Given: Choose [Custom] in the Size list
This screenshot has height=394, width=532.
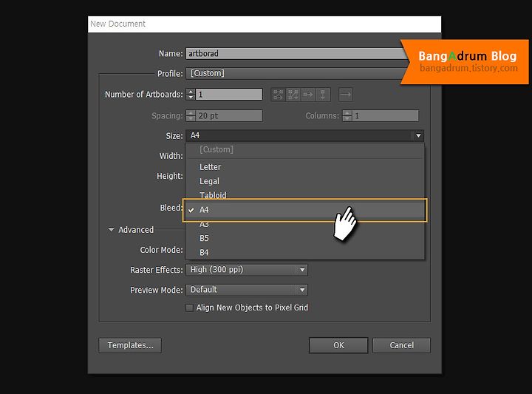Looking at the screenshot, I should click(x=304, y=149).
